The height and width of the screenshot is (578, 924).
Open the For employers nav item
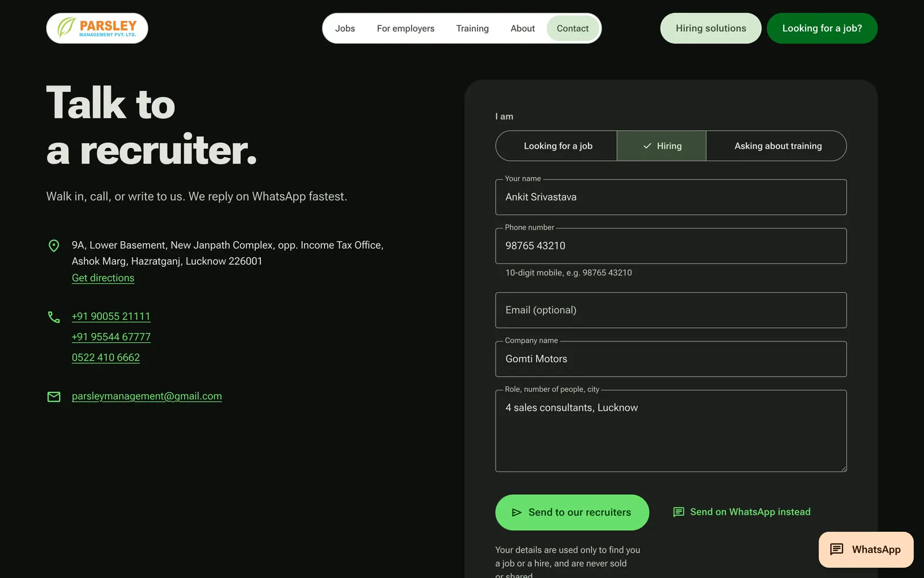pos(406,28)
